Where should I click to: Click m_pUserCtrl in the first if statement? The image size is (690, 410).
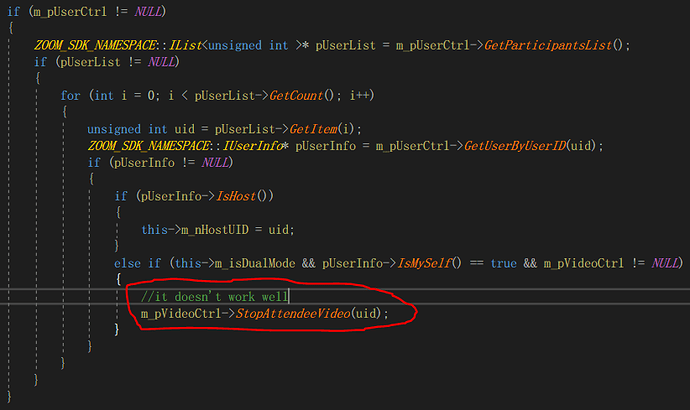click(x=70, y=11)
